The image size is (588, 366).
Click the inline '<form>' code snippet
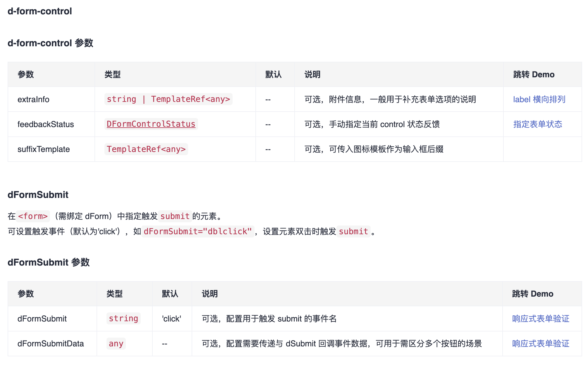pyautogui.click(x=33, y=216)
